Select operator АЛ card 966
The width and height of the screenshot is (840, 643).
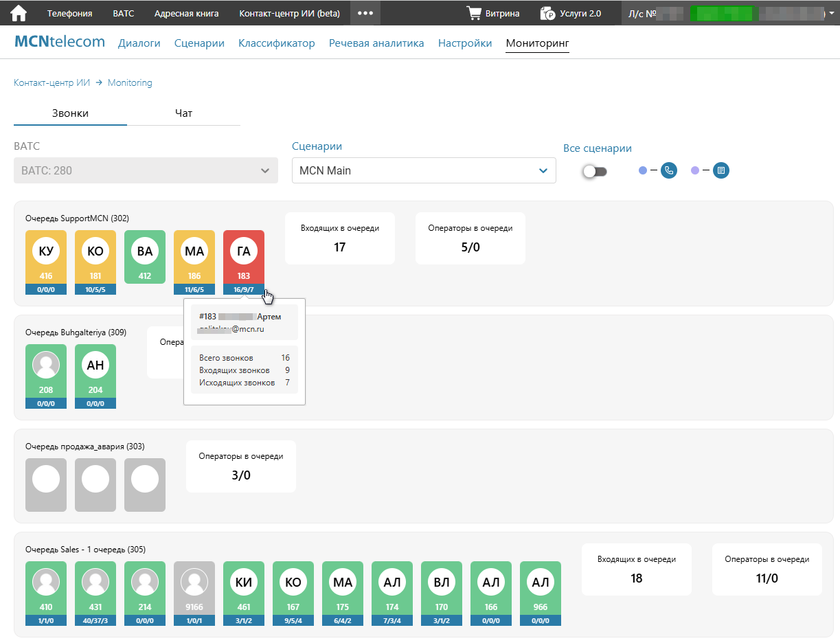tap(541, 594)
